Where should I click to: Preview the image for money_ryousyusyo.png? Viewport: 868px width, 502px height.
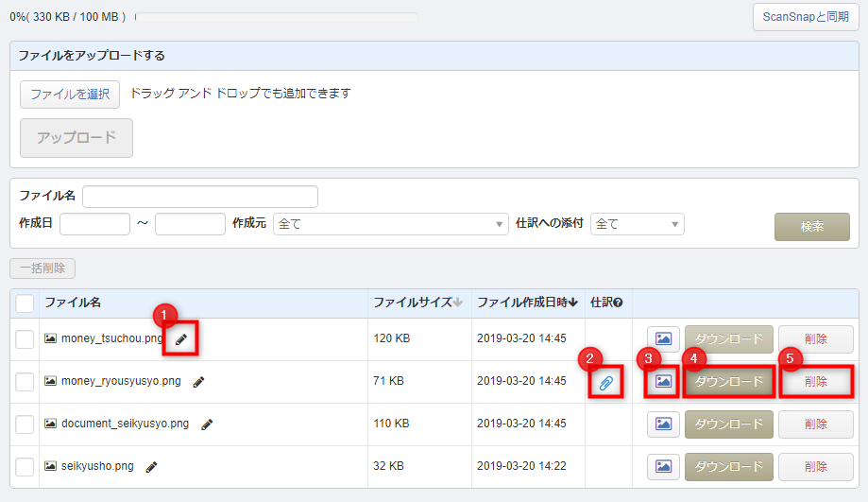[663, 381]
